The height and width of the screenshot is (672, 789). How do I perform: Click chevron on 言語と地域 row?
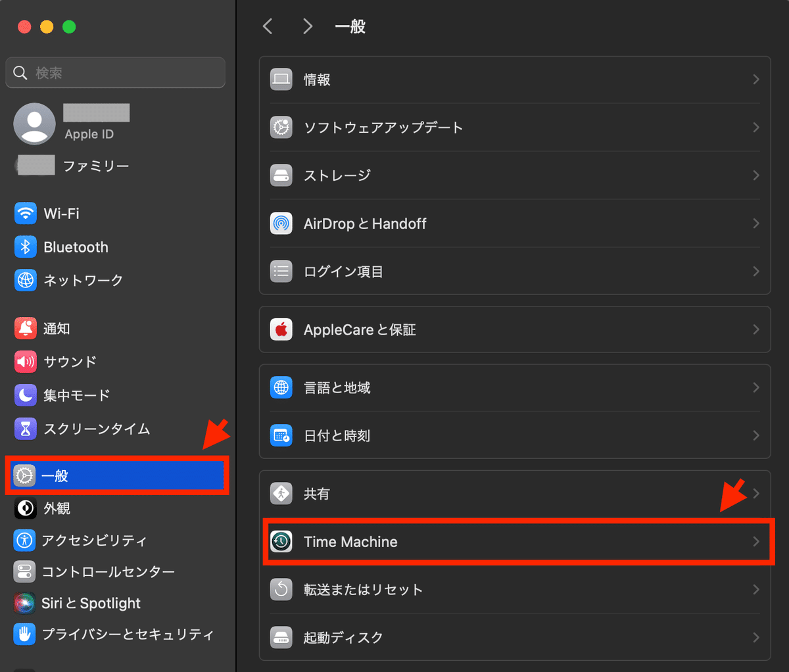click(756, 388)
